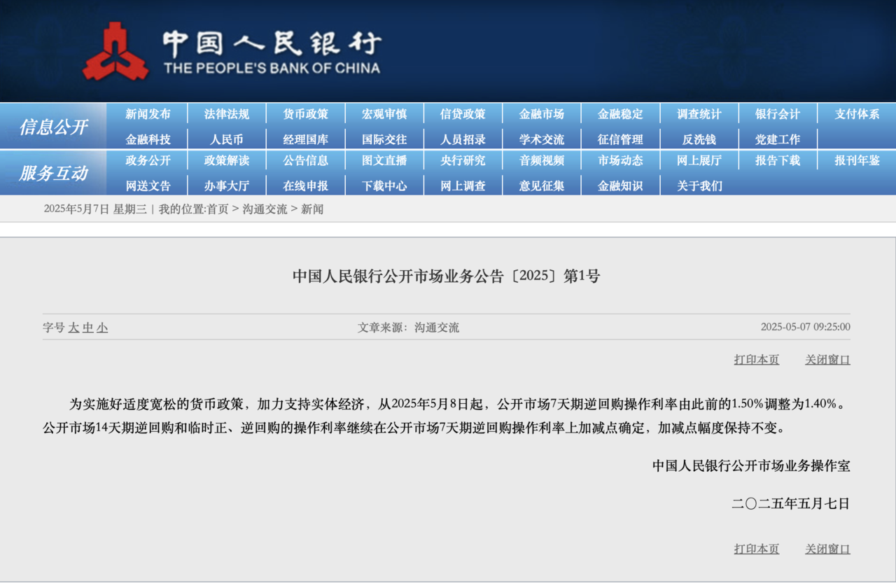The width and height of the screenshot is (896, 588).
Task: Select the 办事大厅 link
Action: point(227,185)
